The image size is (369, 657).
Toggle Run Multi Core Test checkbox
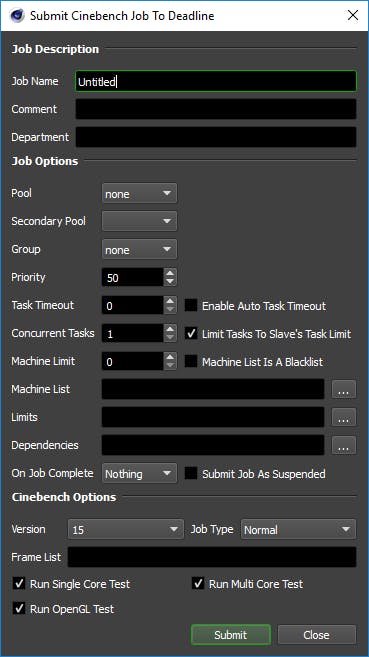click(x=198, y=583)
